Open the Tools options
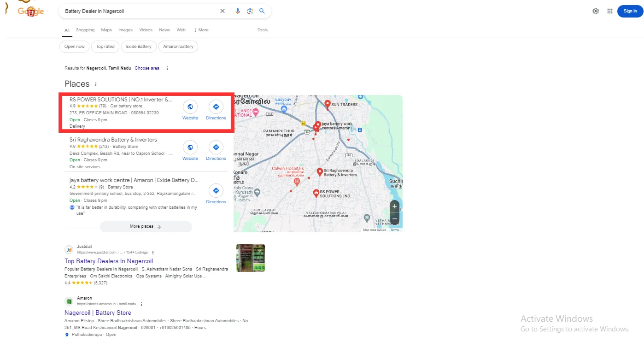The image size is (644, 348). [x=263, y=30]
